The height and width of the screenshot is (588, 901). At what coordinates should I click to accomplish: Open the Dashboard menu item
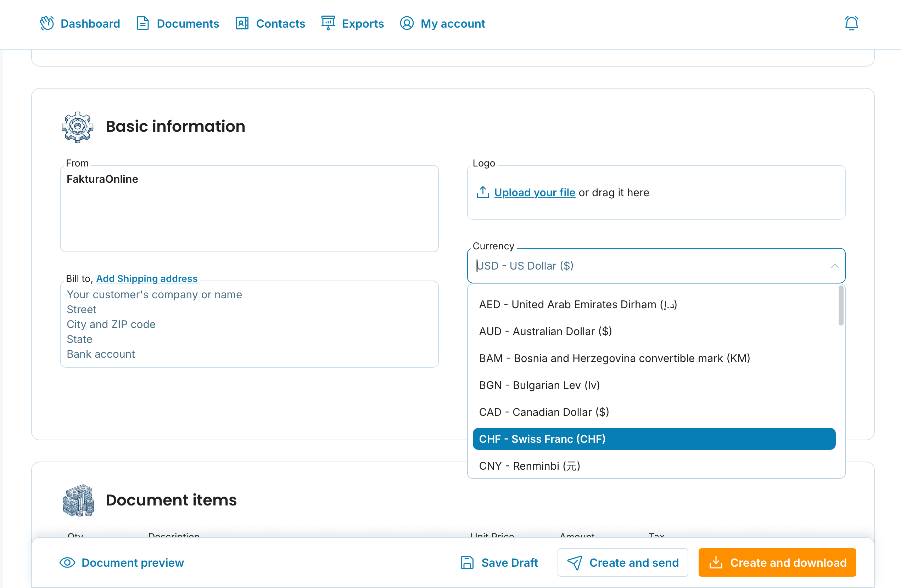[x=80, y=23]
